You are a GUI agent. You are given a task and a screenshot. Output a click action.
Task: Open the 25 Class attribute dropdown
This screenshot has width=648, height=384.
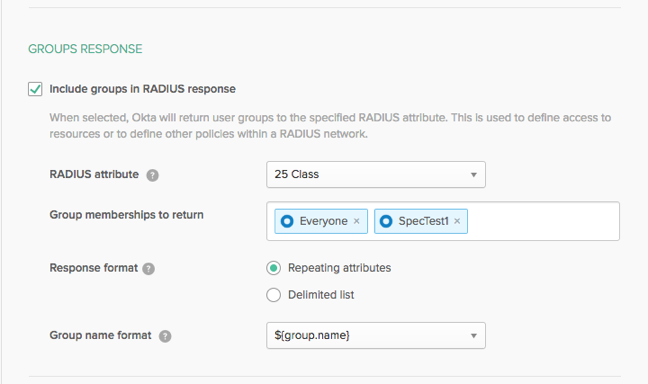click(376, 174)
